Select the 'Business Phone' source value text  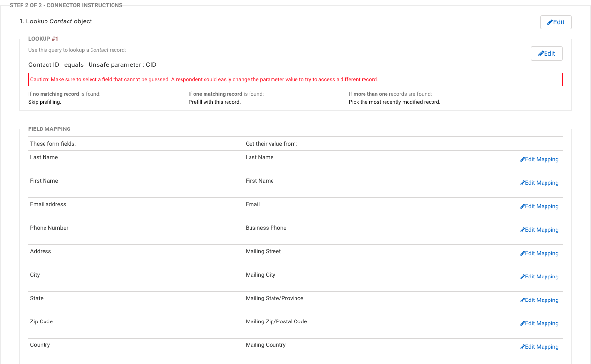[266, 228]
